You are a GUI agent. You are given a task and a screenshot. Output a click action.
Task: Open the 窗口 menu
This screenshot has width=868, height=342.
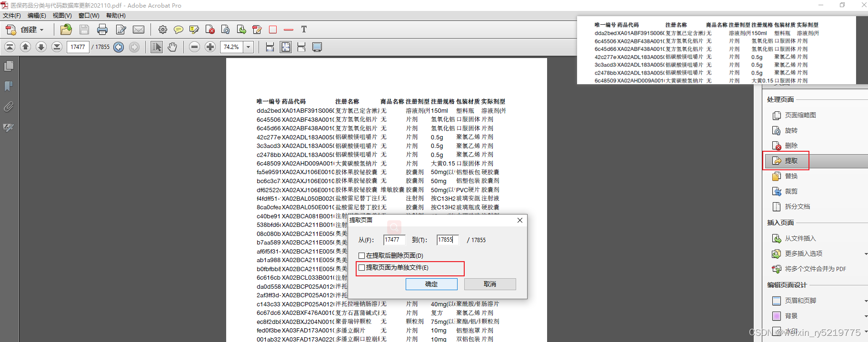[x=89, y=16]
